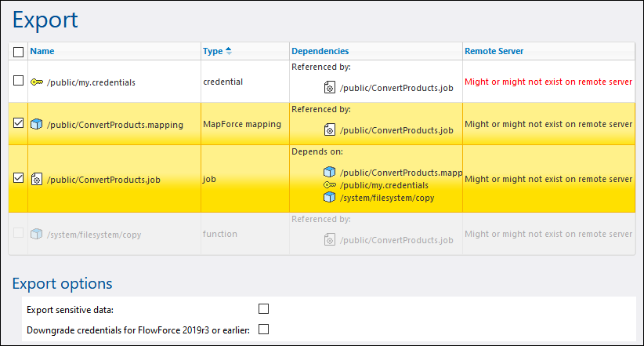Check the /public/my.credentials row checkbox

click(19, 81)
